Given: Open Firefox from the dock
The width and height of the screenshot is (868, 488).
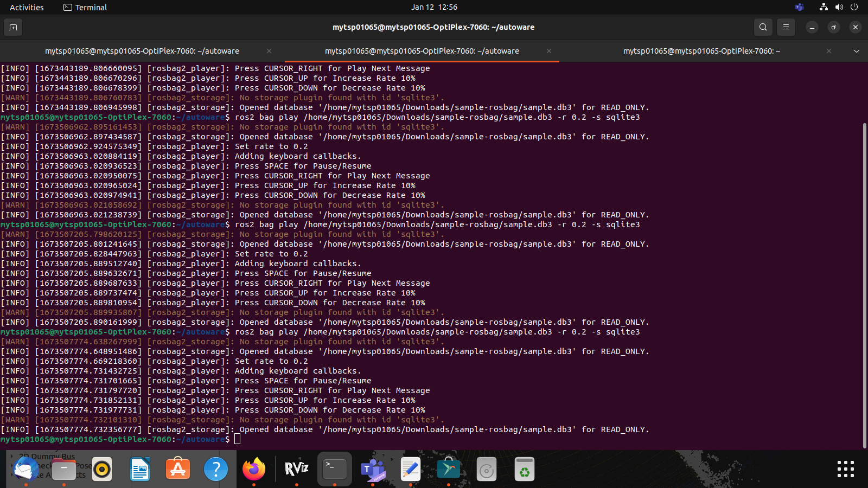Looking at the screenshot, I should pos(254,469).
